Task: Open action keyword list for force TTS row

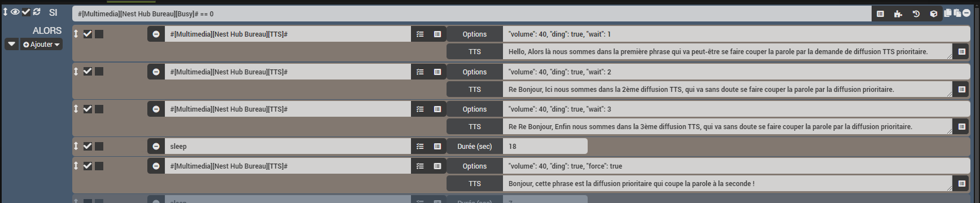Action: [420, 166]
